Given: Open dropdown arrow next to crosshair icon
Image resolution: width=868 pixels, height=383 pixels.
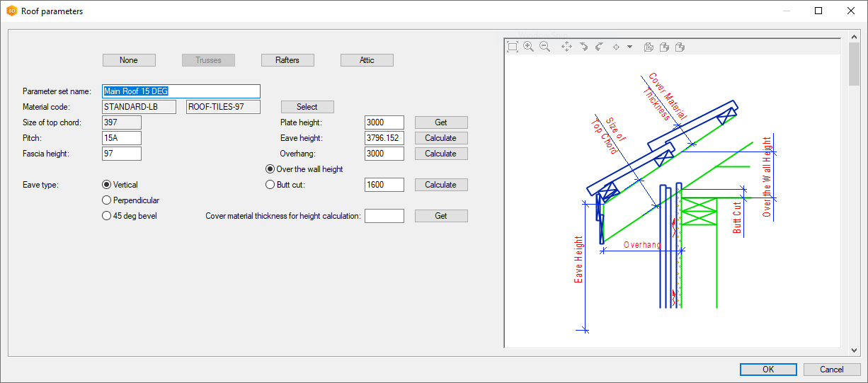Looking at the screenshot, I should pyautogui.click(x=629, y=47).
